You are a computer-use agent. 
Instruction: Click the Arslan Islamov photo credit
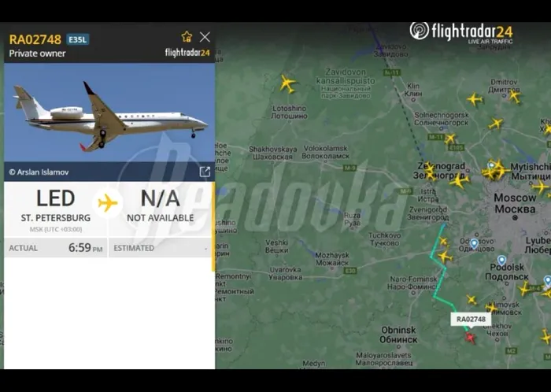click(x=39, y=172)
